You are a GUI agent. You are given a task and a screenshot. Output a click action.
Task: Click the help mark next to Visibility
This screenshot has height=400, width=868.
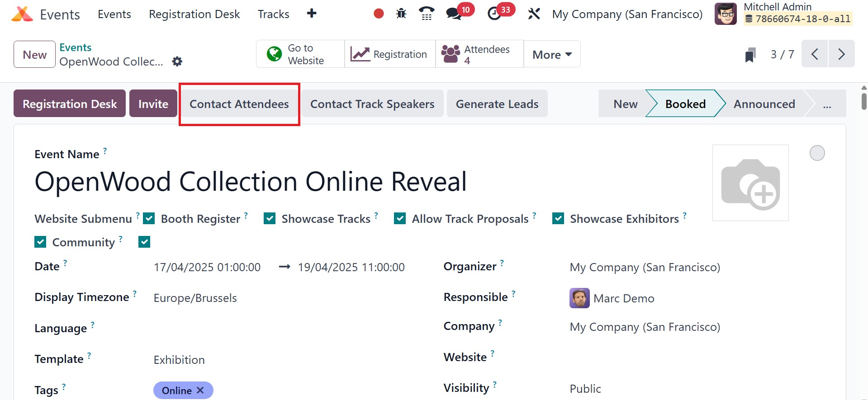pos(495,385)
